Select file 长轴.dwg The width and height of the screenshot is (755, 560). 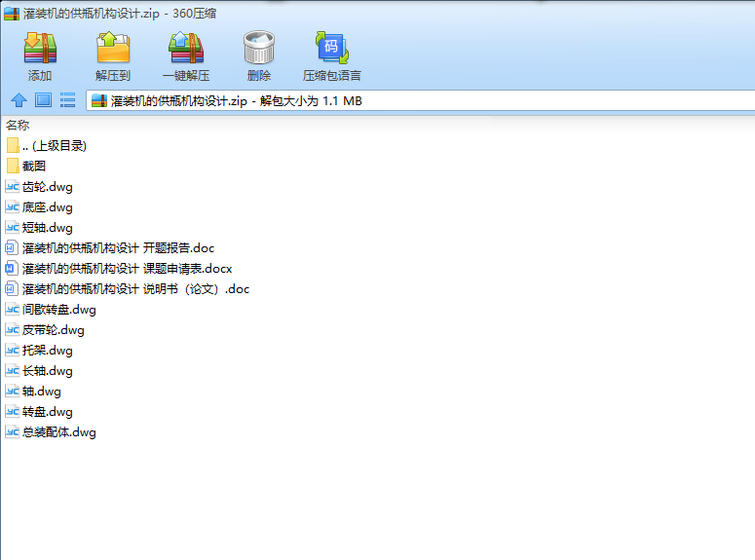[x=39, y=371]
